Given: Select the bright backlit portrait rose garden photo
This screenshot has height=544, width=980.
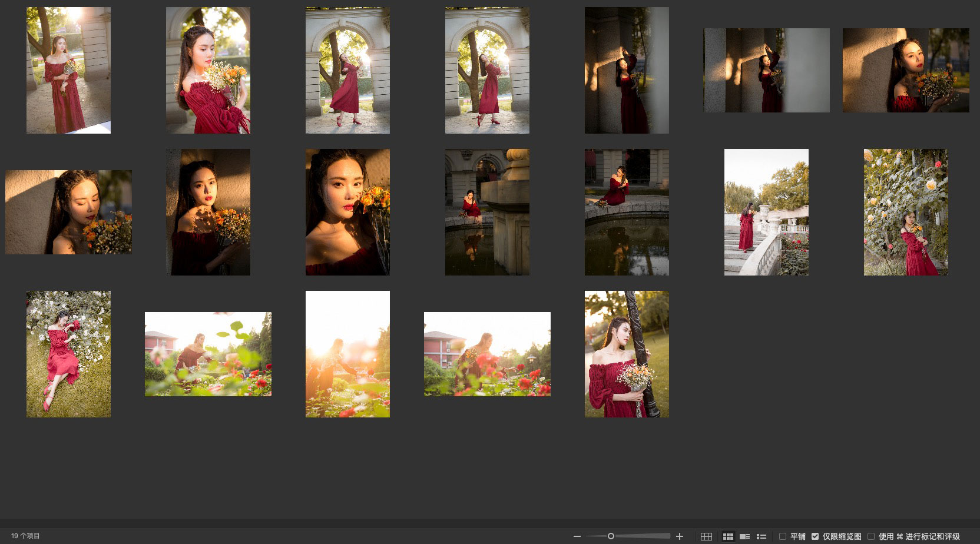Looking at the screenshot, I should coord(347,354).
